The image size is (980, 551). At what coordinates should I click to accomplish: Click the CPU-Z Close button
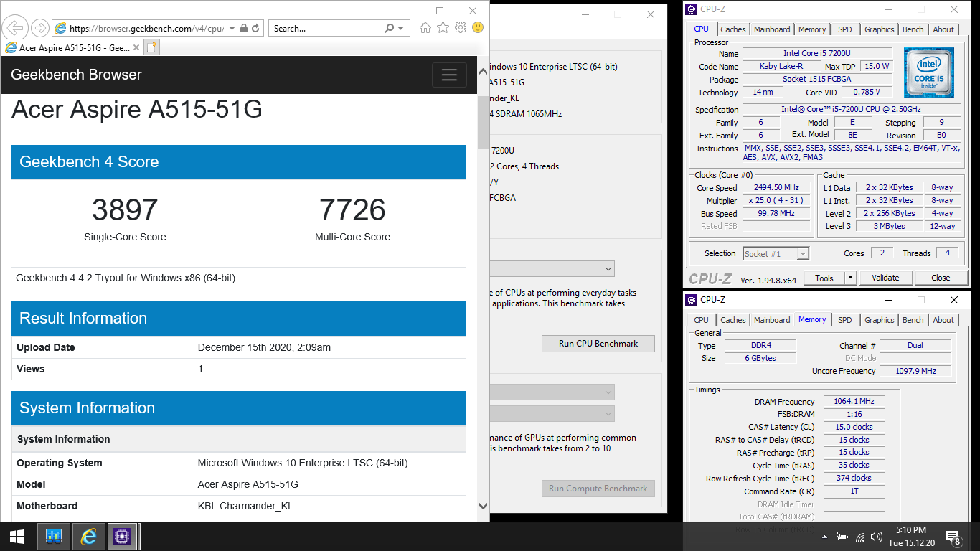[941, 278]
